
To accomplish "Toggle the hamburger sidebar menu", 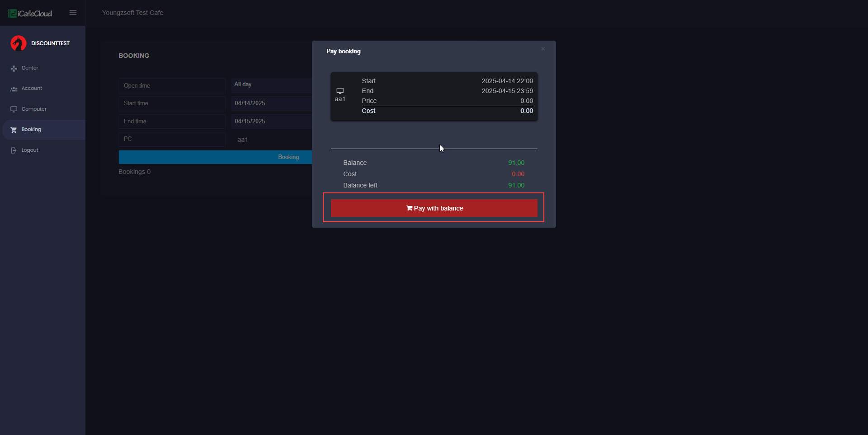I will [73, 13].
